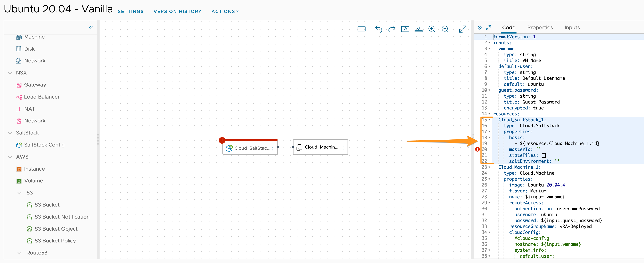
Task: Collapse the S3 subcategory
Action: coord(19,193)
